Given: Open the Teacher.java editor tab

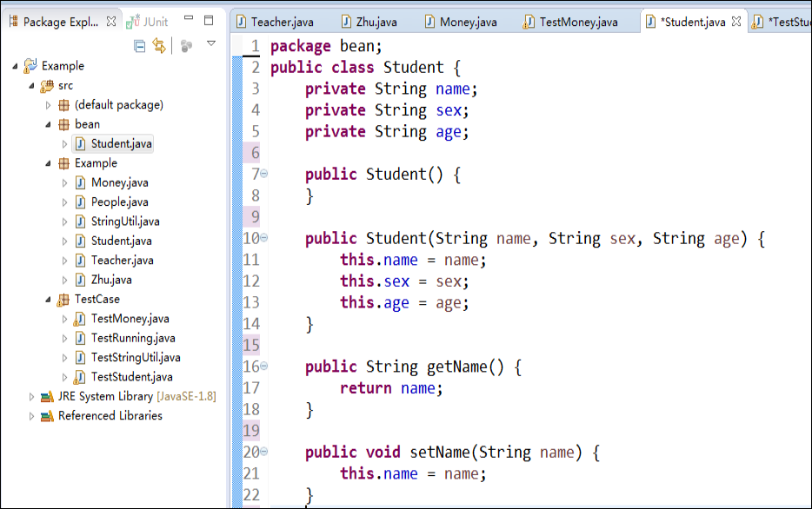Looking at the screenshot, I should coord(275,22).
